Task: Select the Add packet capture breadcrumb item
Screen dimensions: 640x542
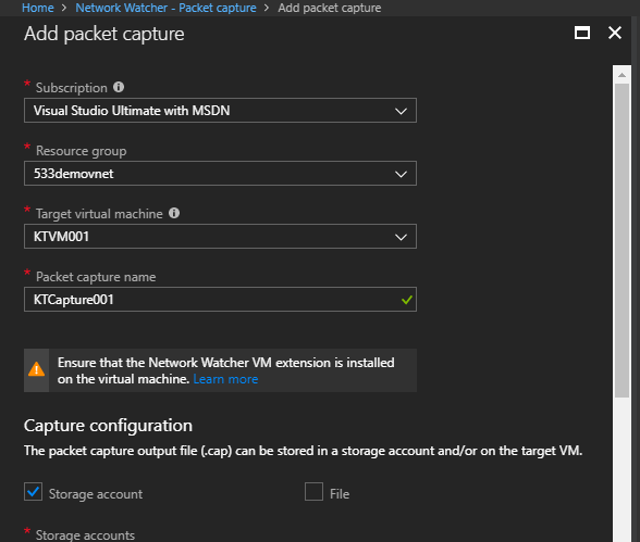Action: 329,7
